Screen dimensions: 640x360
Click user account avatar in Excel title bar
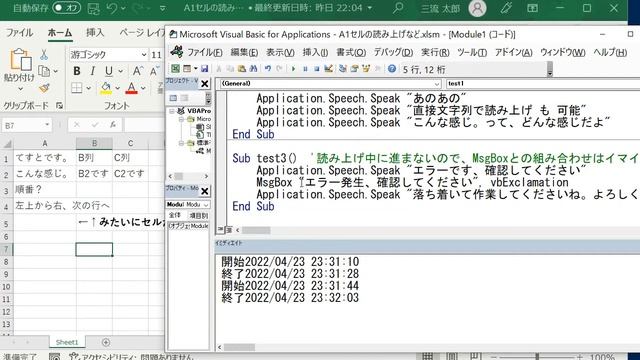click(x=477, y=8)
